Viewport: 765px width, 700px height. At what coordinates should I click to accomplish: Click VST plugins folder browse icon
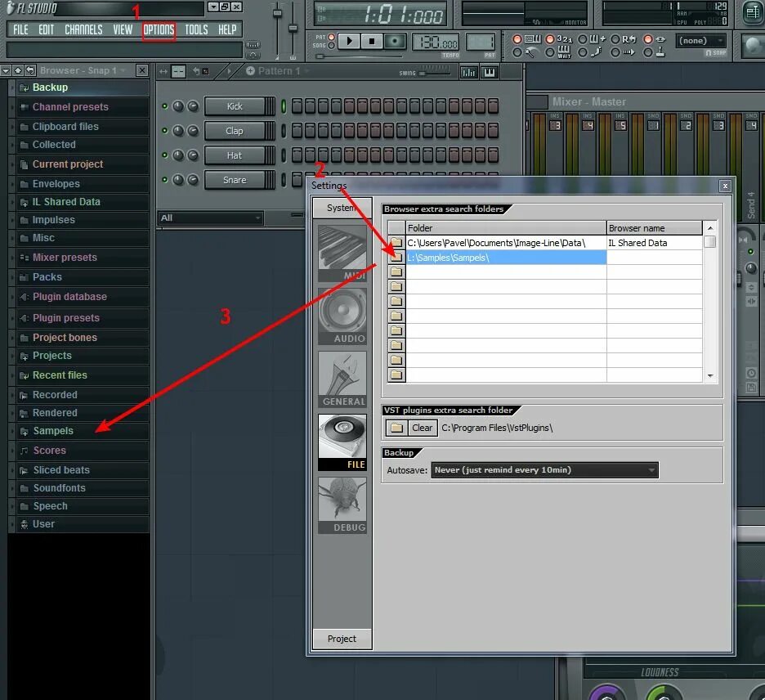tap(396, 429)
